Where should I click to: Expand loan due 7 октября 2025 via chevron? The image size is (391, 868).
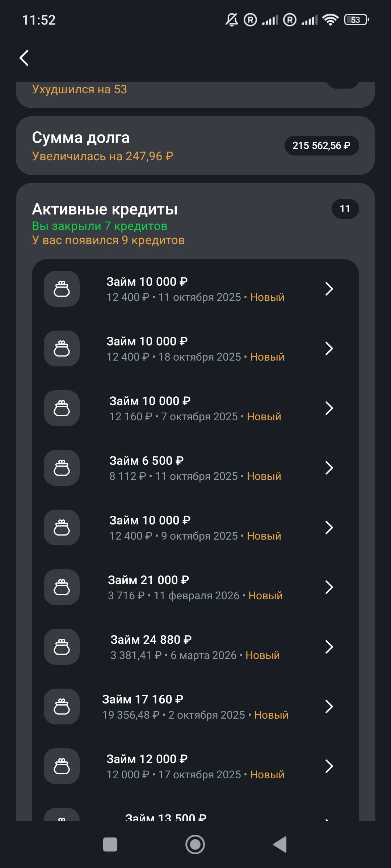(329, 408)
